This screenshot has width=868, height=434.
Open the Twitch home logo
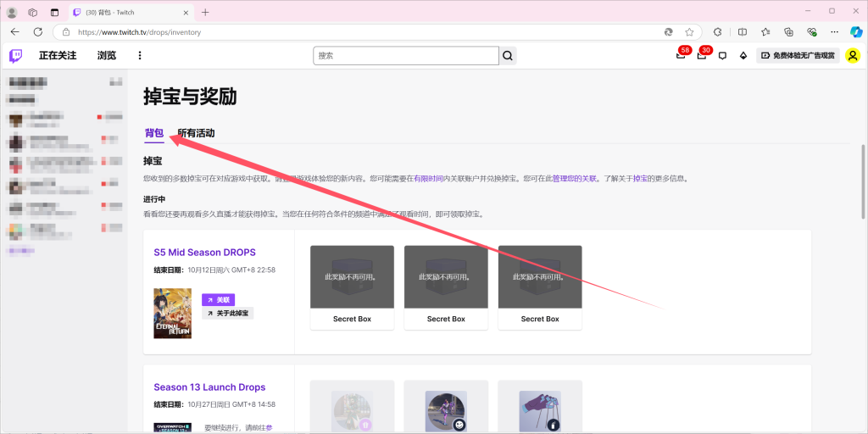click(15, 55)
